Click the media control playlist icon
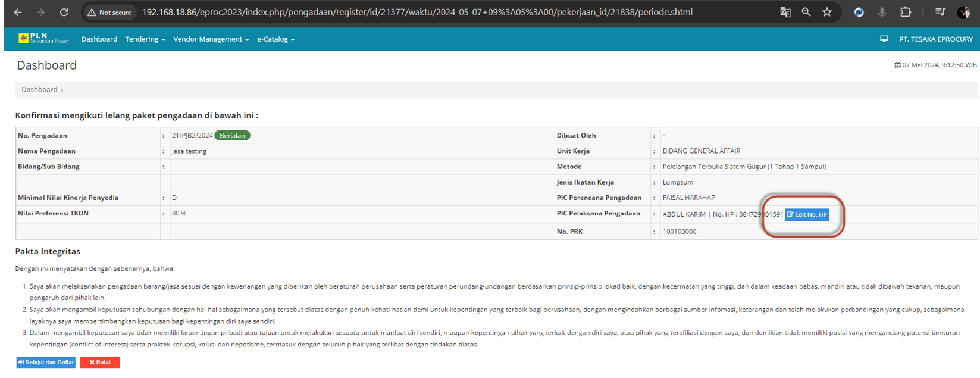980x378 pixels. (940, 12)
